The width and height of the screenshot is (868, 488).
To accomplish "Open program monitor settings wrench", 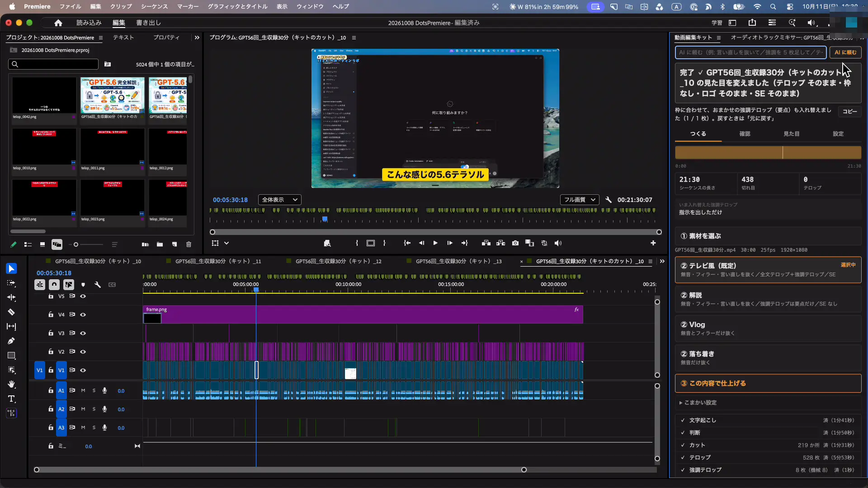I will point(609,200).
